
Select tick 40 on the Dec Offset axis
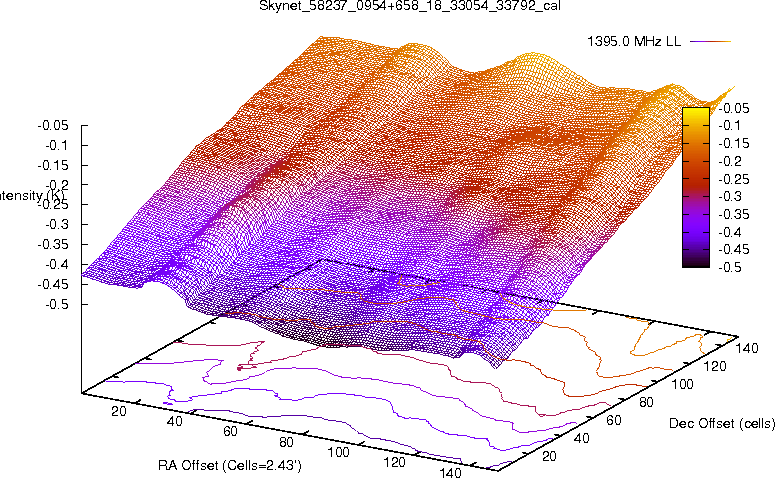point(581,438)
